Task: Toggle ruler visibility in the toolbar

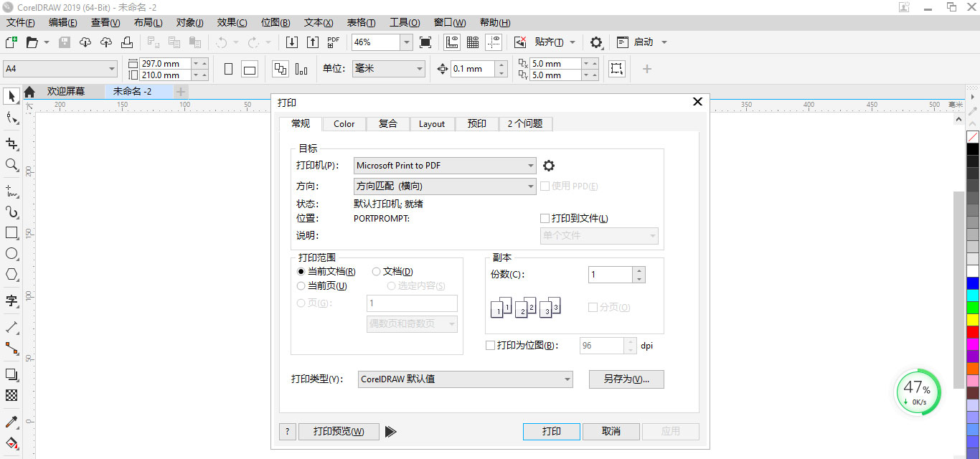Action: pyautogui.click(x=451, y=42)
